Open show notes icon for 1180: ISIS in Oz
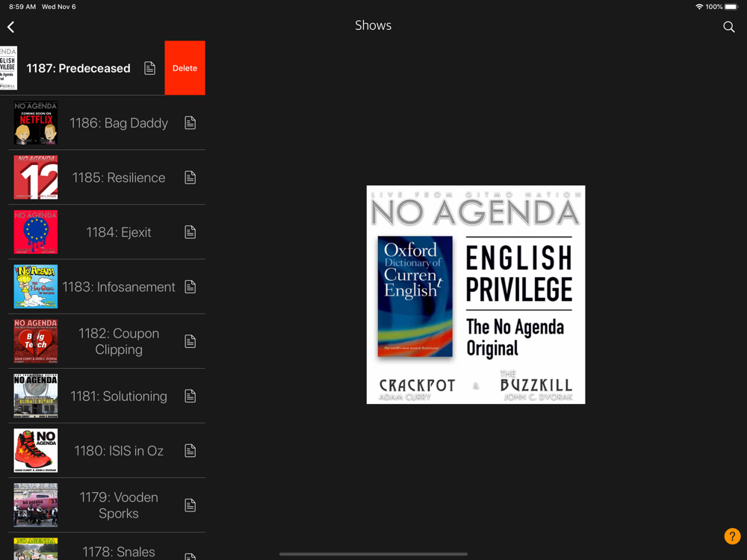Screen dimensions: 747x560 (190, 450)
